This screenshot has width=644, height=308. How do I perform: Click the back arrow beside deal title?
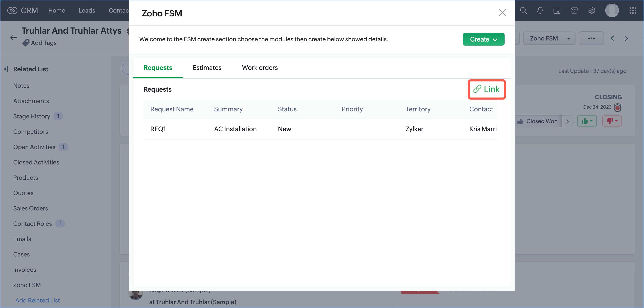tap(14, 37)
